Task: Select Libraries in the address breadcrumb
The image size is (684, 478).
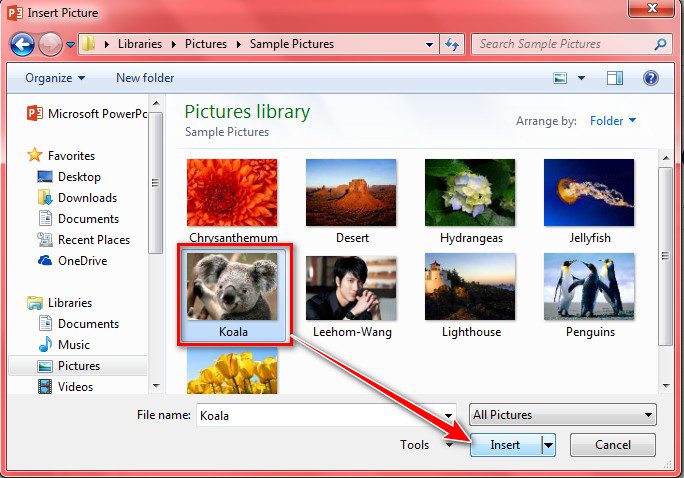Action: tap(140, 44)
